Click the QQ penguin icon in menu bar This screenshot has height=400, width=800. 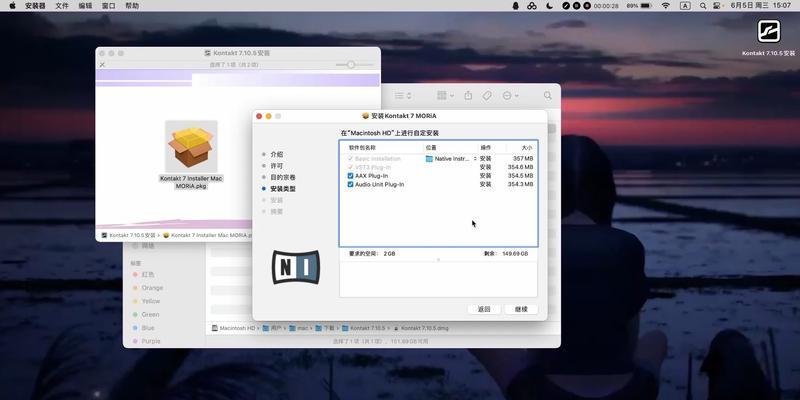coord(516,6)
